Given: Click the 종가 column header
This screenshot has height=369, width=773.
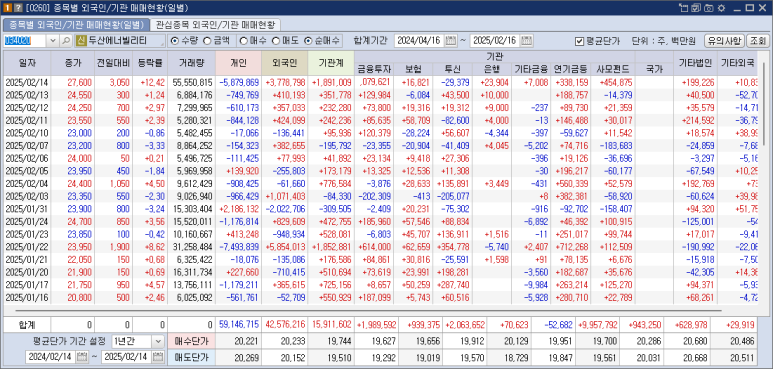Looking at the screenshot, I should [73, 63].
